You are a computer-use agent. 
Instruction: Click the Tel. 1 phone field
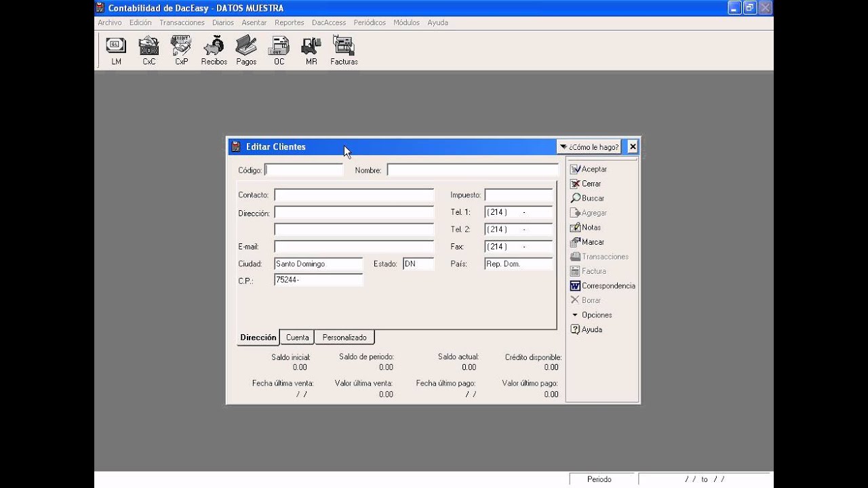click(519, 212)
